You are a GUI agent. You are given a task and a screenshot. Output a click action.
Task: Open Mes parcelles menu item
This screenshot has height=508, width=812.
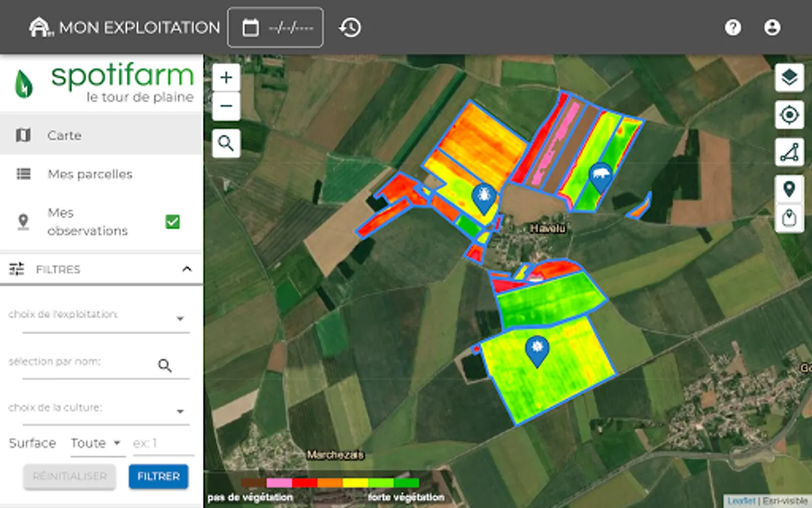(x=101, y=174)
